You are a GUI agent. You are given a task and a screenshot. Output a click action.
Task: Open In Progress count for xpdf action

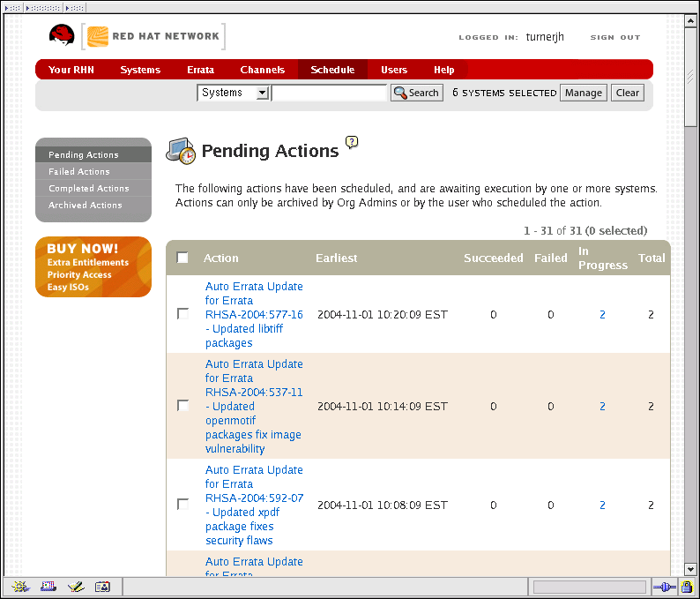602,505
